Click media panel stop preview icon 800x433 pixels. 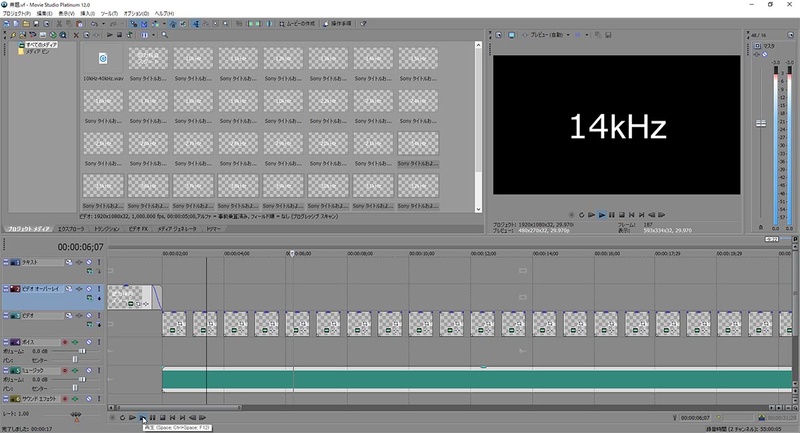tap(119, 35)
